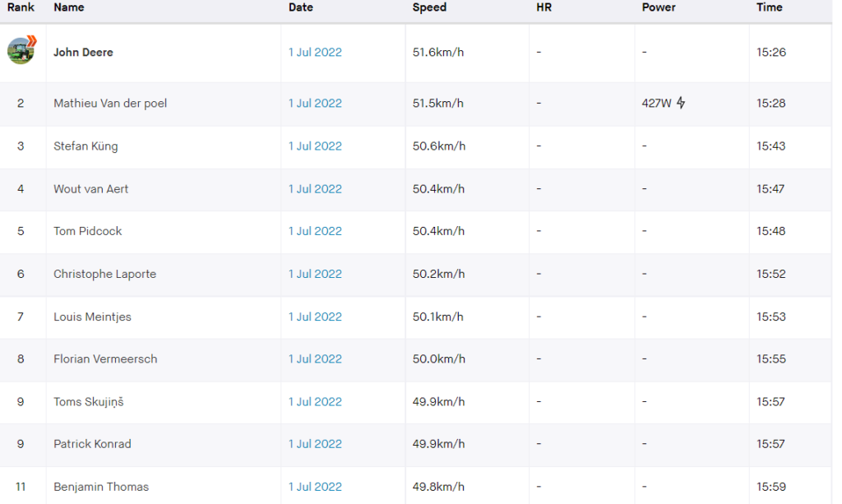Click rank number 6
842x504 pixels.
(x=21, y=274)
